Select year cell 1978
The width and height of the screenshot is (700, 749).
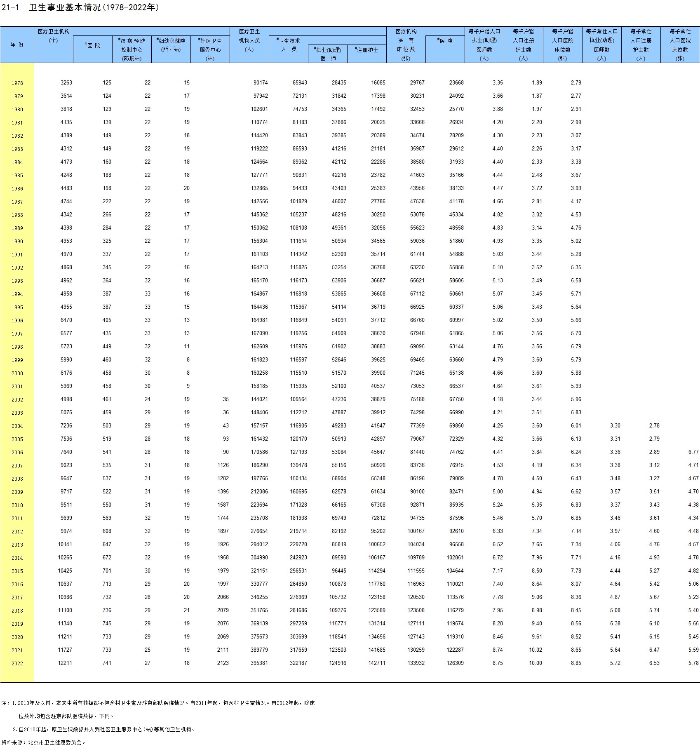click(x=17, y=83)
